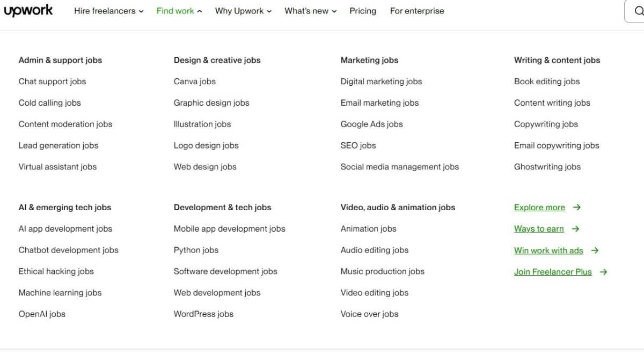Open Voice over jobs link
The image size is (644, 362).
(369, 314)
